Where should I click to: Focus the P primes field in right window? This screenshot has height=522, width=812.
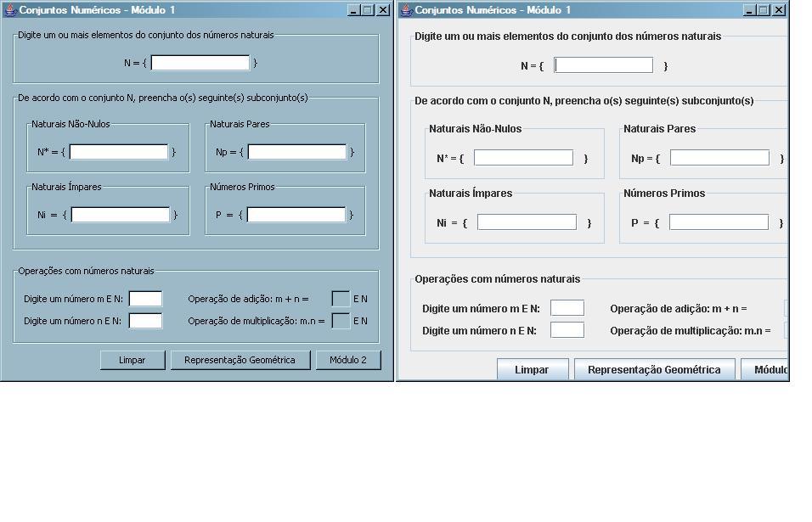[719, 222]
